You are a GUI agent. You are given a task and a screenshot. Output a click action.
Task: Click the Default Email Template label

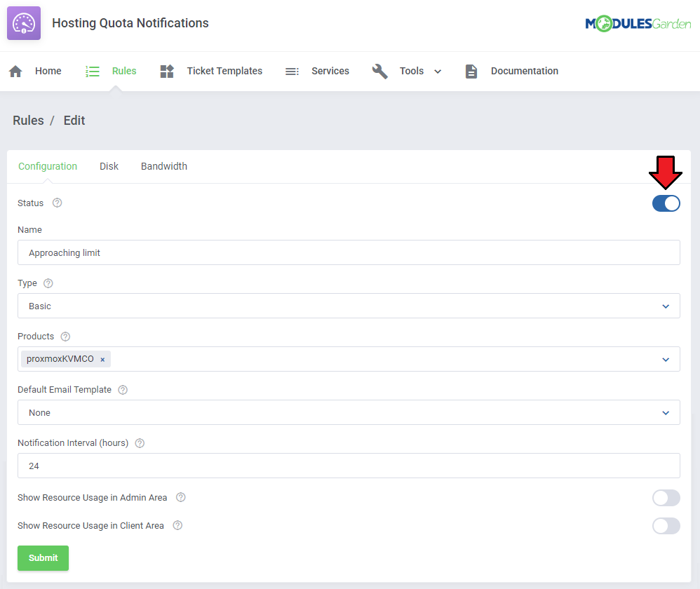[x=65, y=390]
